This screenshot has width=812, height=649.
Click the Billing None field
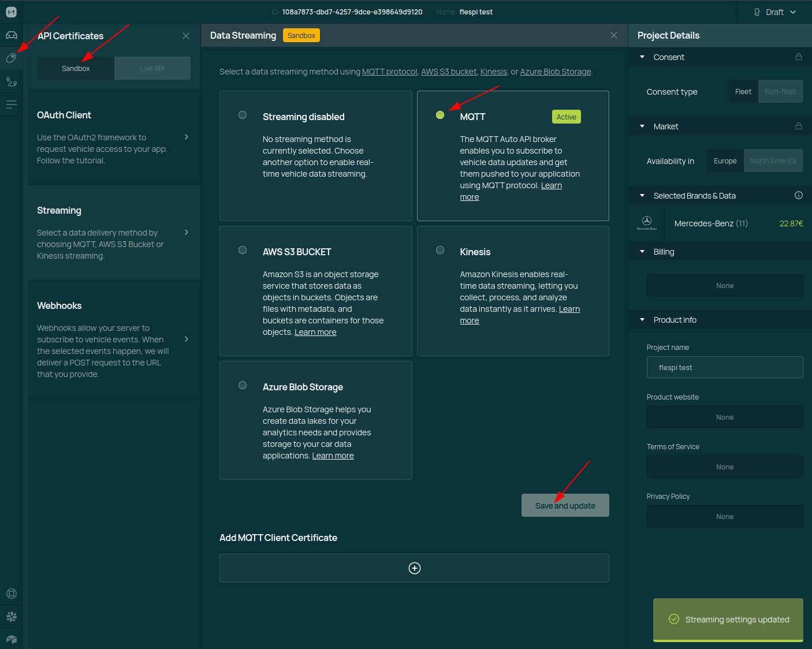pos(725,285)
